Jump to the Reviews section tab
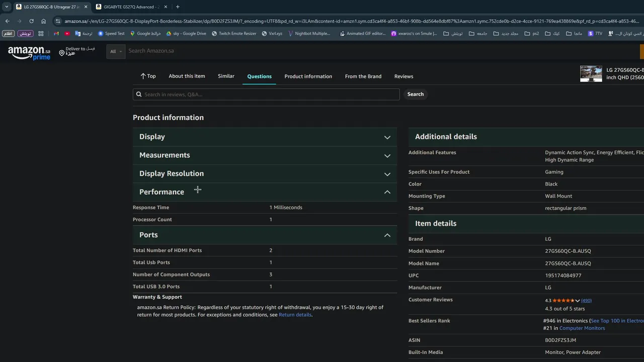Viewport: 644px width, 362px height. point(404,76)
